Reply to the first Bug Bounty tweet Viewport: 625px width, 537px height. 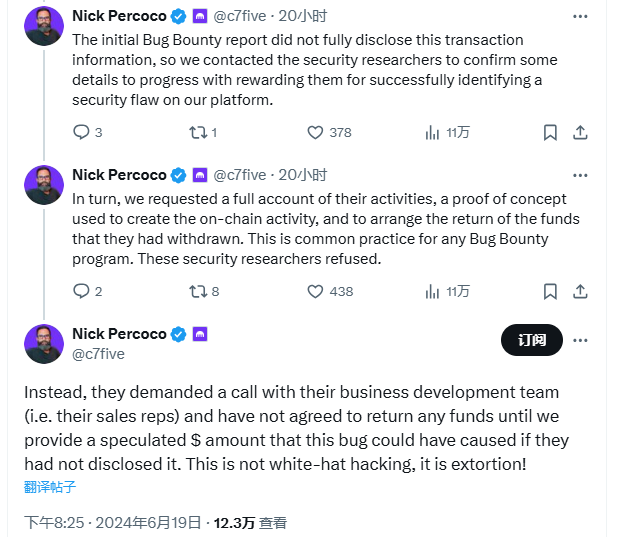click(81, 132)
